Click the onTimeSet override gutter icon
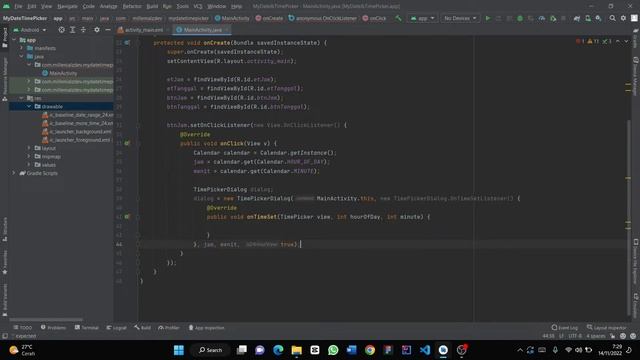The image size is (640, 360). (x=127, y=217)
